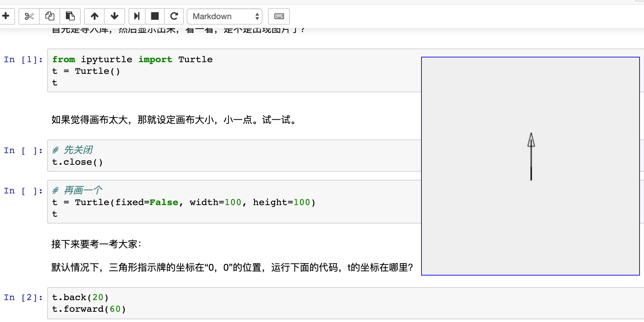Click the ipyturtle import code cell

[x=234, y=70]
